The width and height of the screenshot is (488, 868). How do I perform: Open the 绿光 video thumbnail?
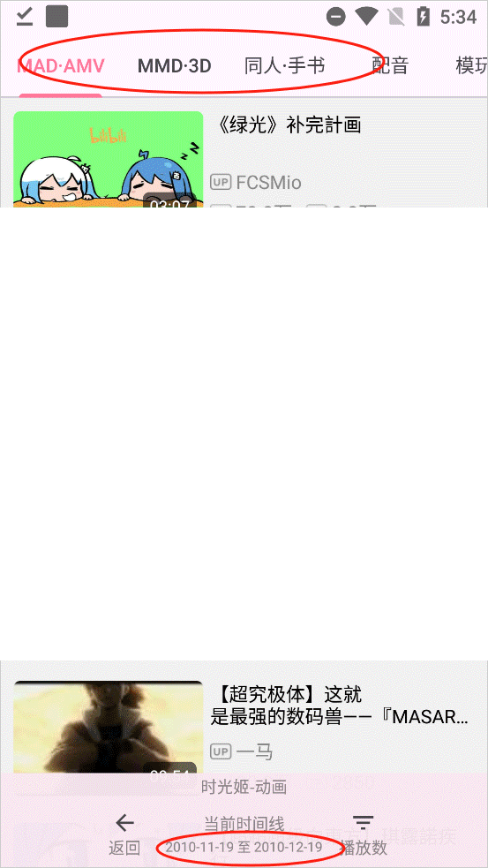coord(109,160)
